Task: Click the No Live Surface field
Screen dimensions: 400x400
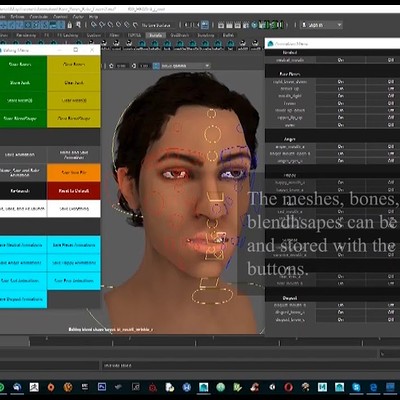Action: coord(156,25)
